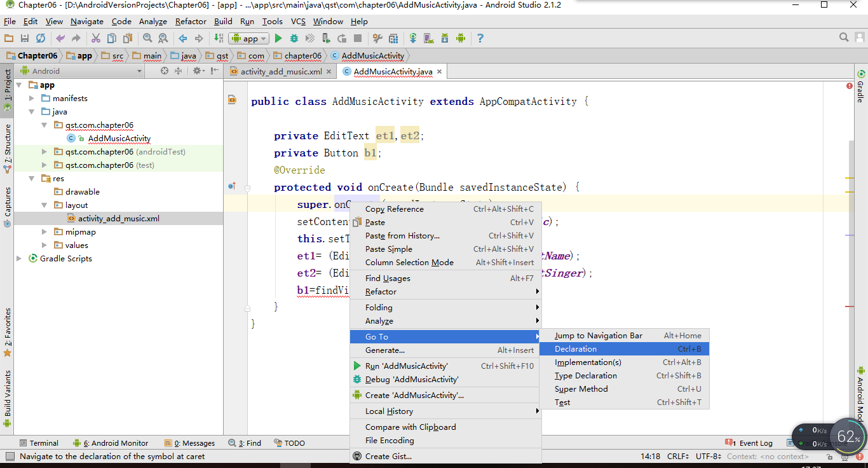Run the app using the green play icon
The height and width of the screenshot is (468, 868).
pyautogui.click(x=278, y=38)
